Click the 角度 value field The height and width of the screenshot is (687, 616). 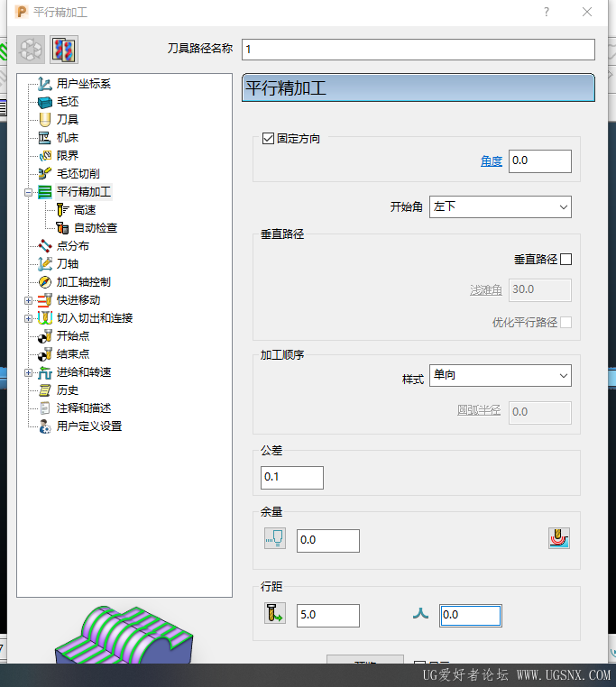coord(540,161)
